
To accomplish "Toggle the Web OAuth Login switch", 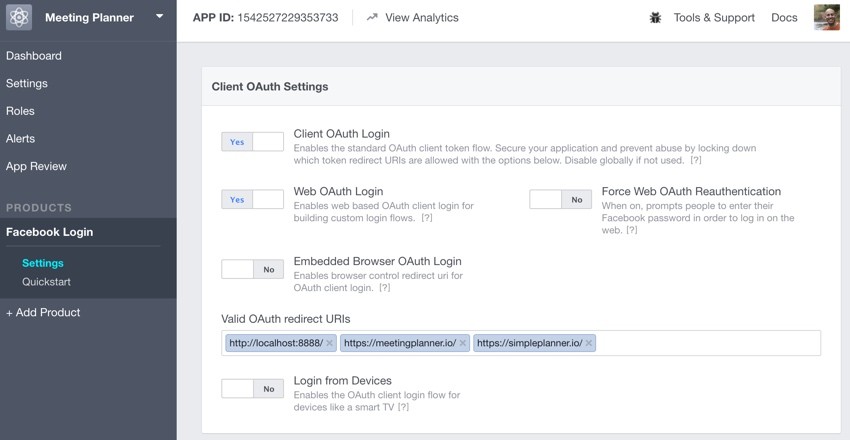I will point(253,199).
